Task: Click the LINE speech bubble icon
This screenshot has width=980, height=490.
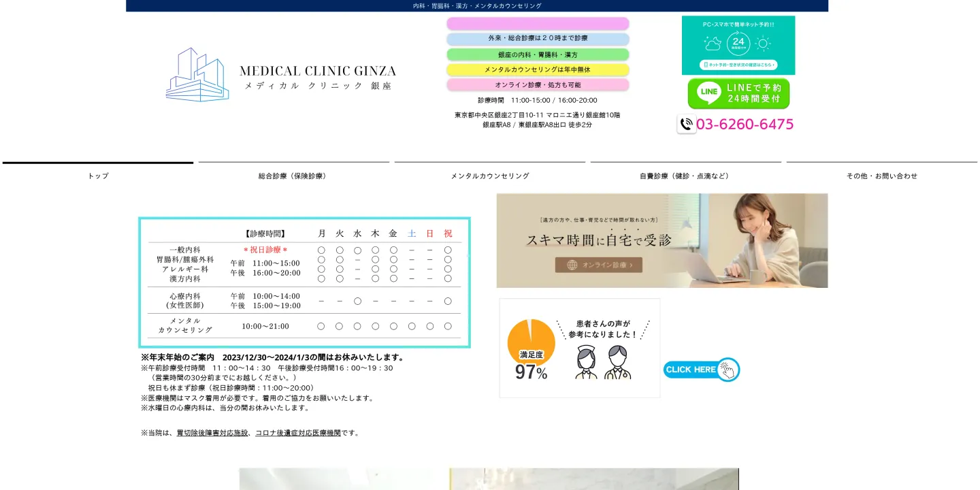Action: click(x=708, y=92)
